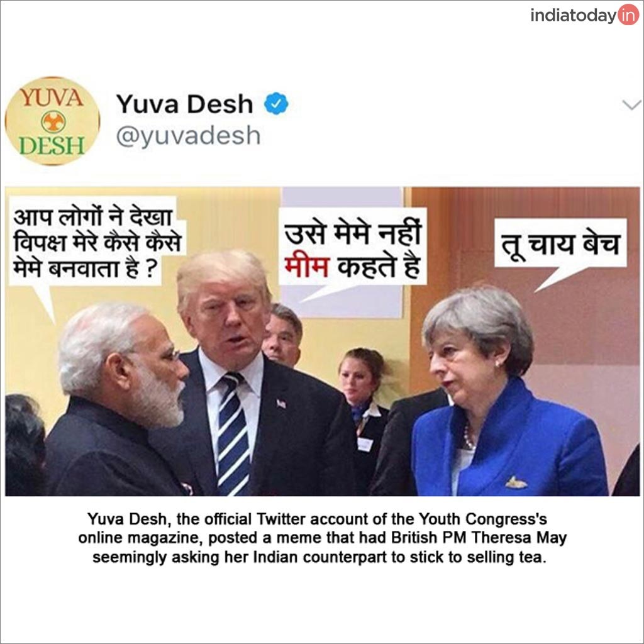Click the "उसे मेमे नहीं" speech bubble
The height and width of the screenshot is (644, 644).
tap(353, 247)
